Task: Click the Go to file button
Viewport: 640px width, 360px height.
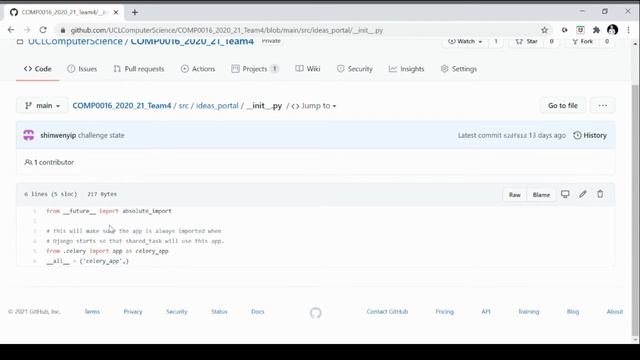Action: pyautogui.click(x=563, y=105)
